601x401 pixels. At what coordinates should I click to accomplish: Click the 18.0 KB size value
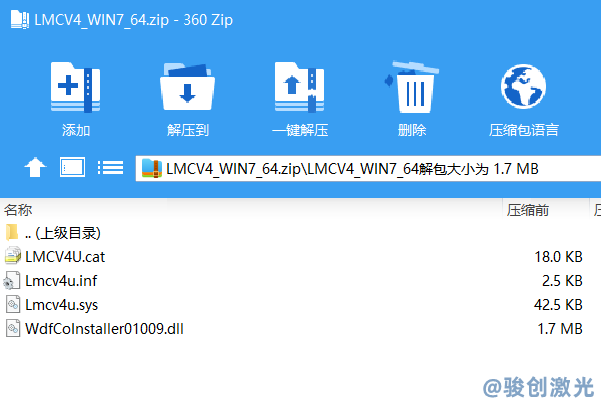pyautogui.click(x=558, y=257)
